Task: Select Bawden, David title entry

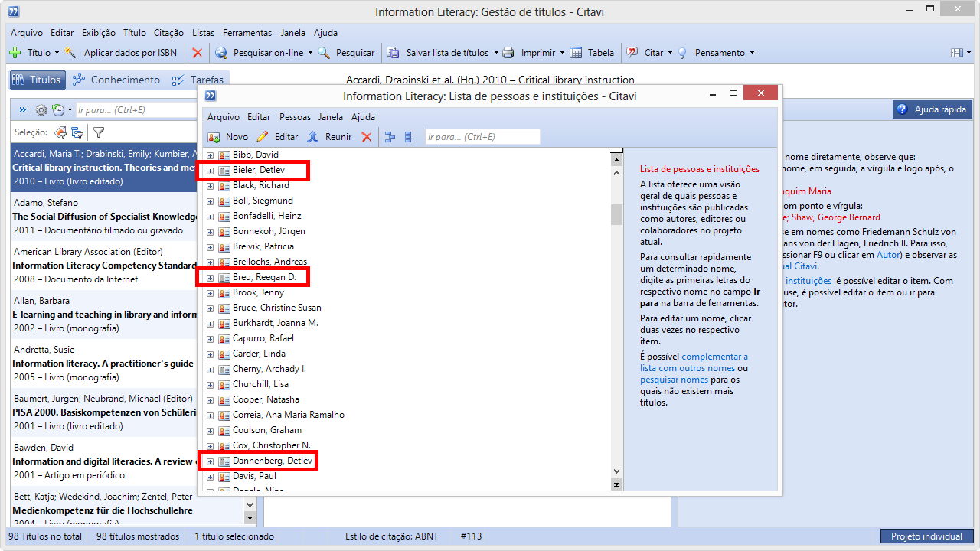Action: (x=105, y=461)
